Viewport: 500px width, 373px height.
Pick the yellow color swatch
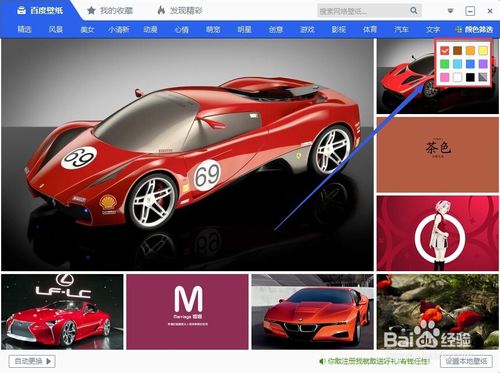[483, 50]
